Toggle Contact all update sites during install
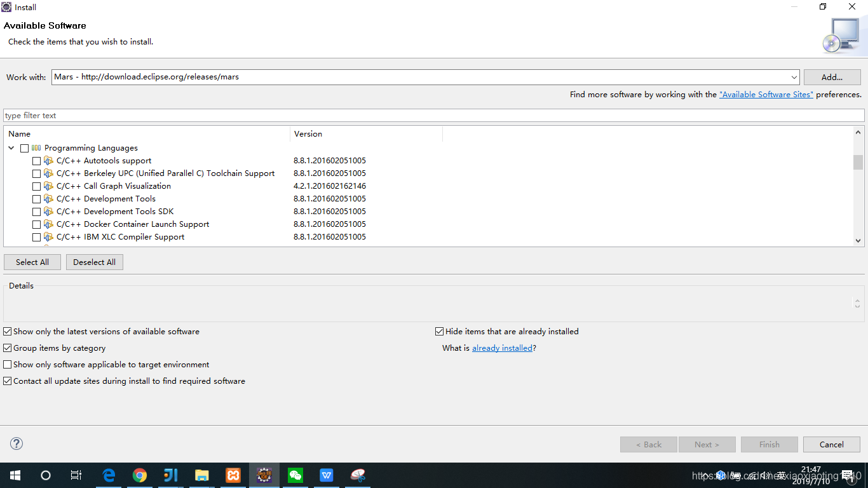 click(x=8, y=381)
